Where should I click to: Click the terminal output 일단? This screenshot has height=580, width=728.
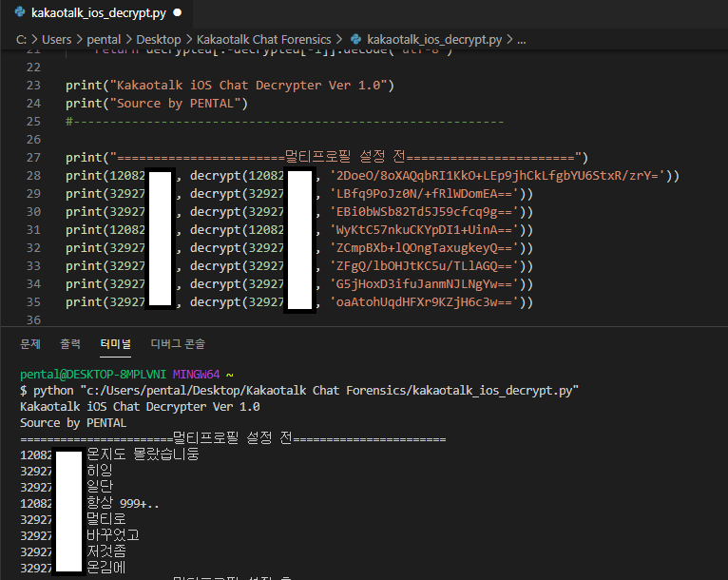100,487
